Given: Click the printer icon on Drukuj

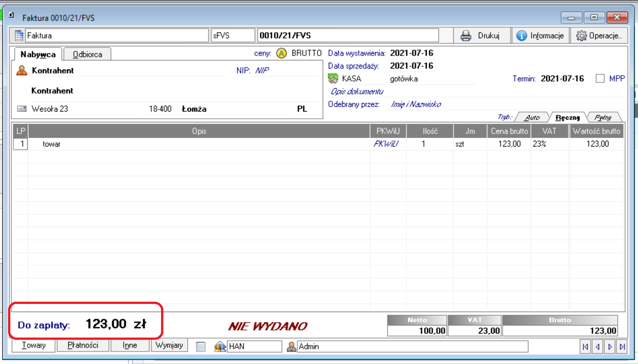Looking at the screenshot, I should click(x=466, y=35).
